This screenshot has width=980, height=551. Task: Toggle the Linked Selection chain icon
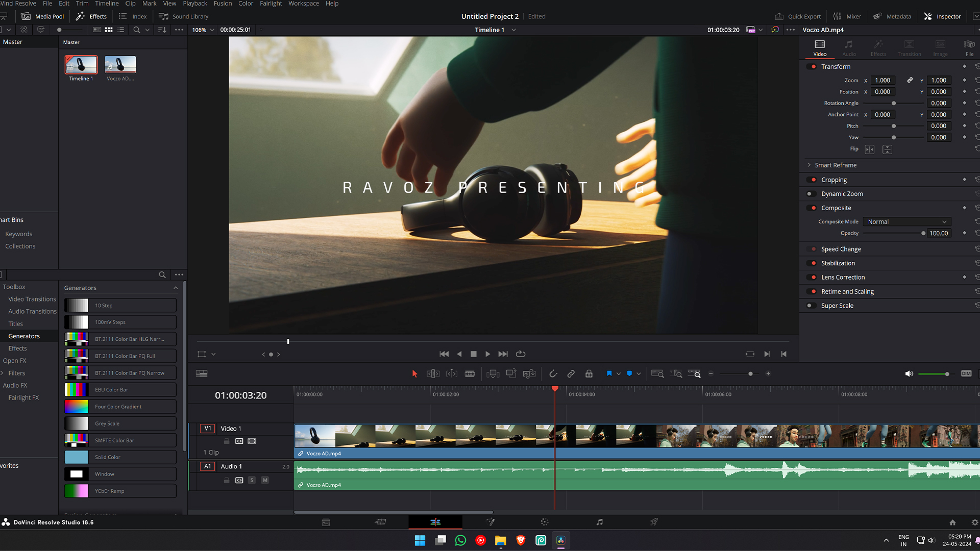coord(571,374)
